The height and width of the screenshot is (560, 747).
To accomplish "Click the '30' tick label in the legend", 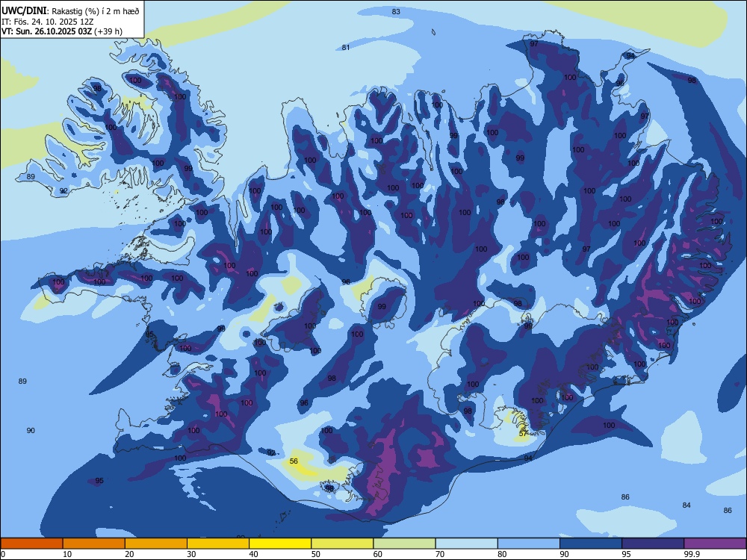I will [x=191, y=554].
